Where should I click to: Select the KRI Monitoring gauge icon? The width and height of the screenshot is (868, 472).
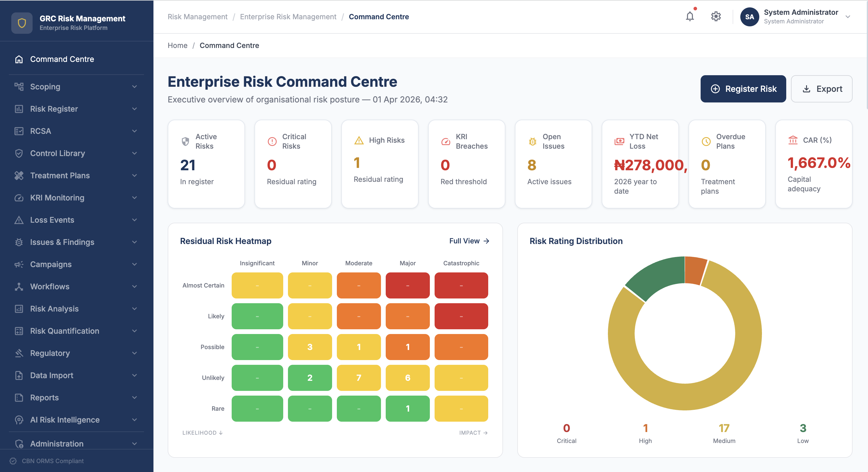pyautogui.click(x=19, y=198)
